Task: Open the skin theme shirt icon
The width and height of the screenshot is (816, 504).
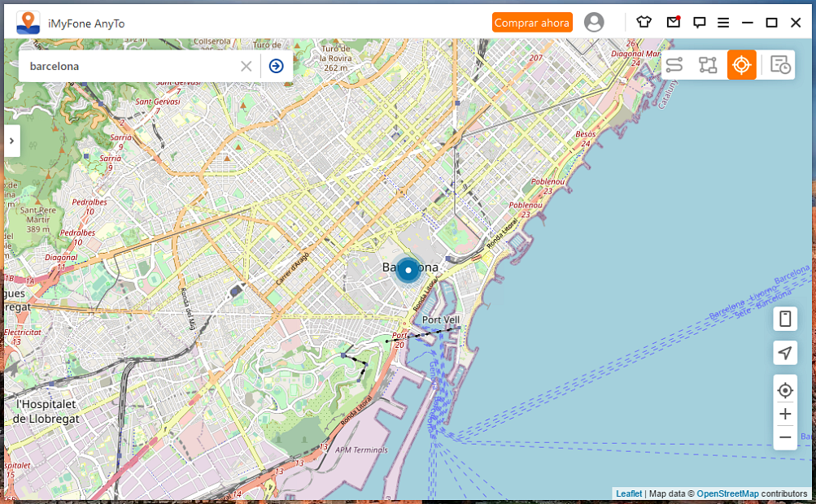Action: coord(644,22)
